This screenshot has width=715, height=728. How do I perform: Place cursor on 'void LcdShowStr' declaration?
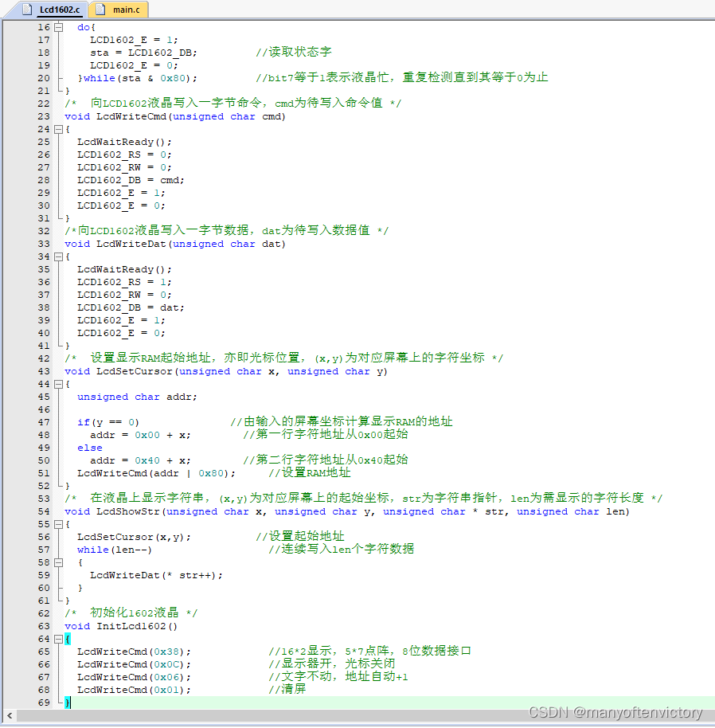(347, 511)
